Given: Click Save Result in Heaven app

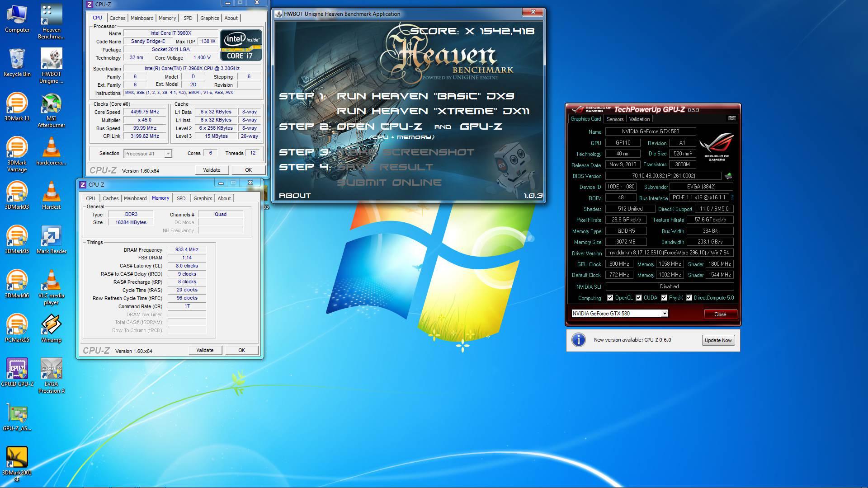Looking at the screenshot, I should coord(385,167).
